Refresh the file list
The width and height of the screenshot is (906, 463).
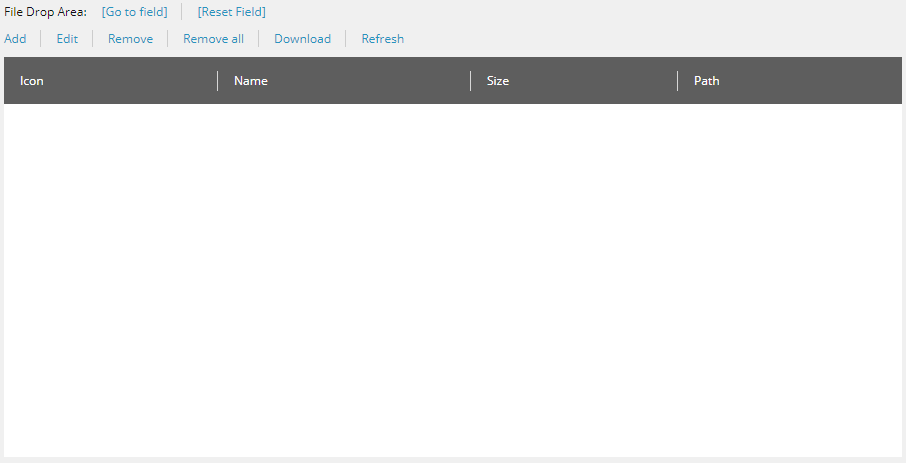[x=382, y=39]
